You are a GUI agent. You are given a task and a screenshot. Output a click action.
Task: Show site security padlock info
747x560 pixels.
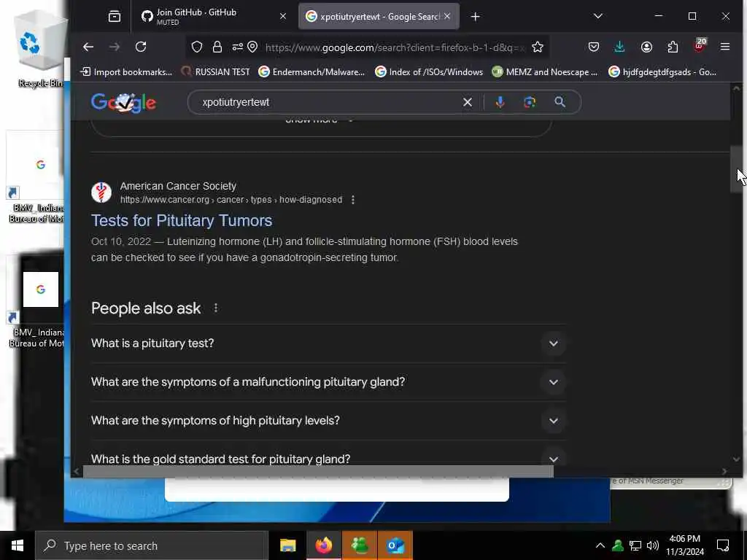coord(217,47)
